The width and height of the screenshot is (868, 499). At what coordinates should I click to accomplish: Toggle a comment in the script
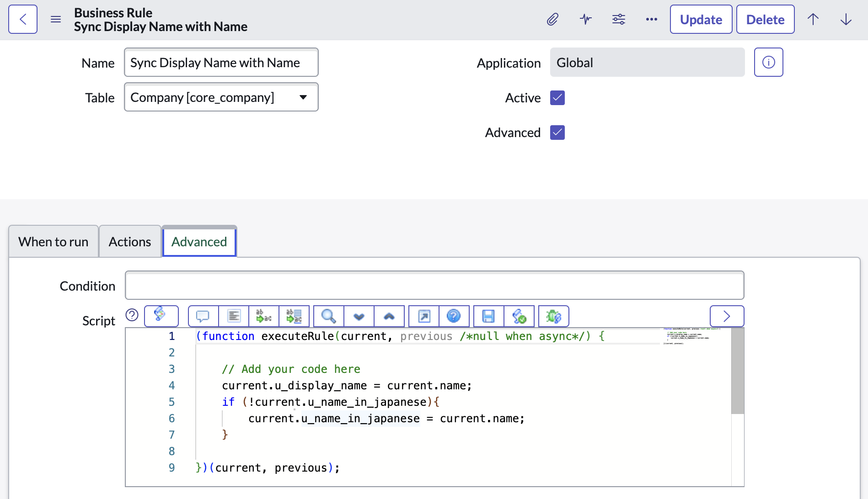(x=203, y=316)
